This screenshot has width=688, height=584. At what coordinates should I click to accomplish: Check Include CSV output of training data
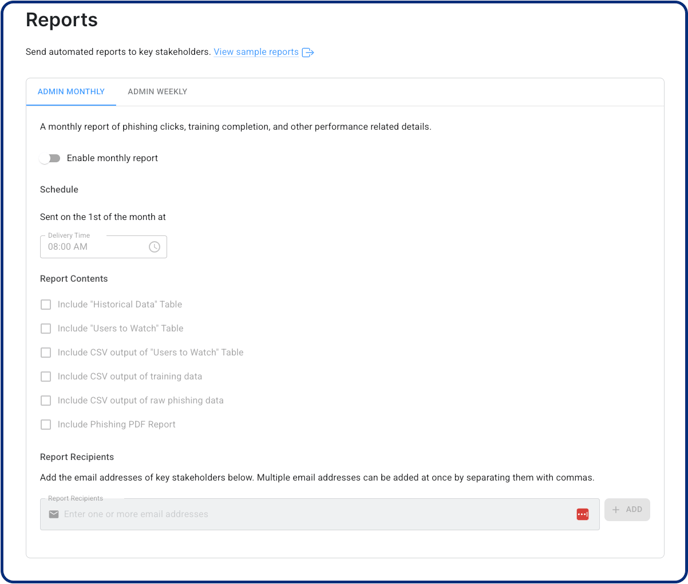[x=46, y=376]
